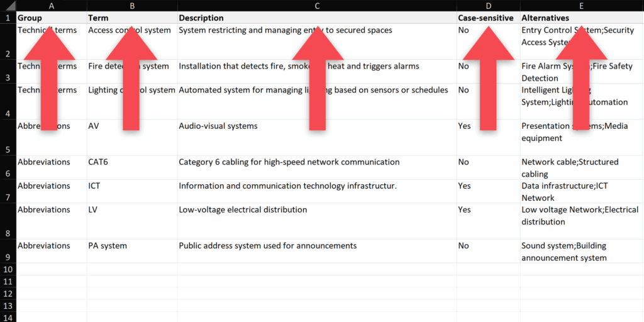Select column A header
This screenshot has height=322, width=644.
tap(51, 6)
